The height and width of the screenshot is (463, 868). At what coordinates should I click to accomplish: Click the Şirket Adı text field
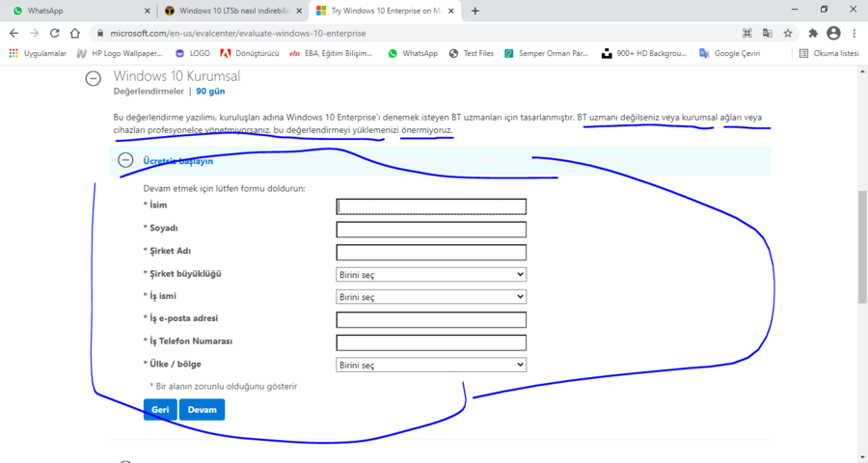(x=431, y=252)
